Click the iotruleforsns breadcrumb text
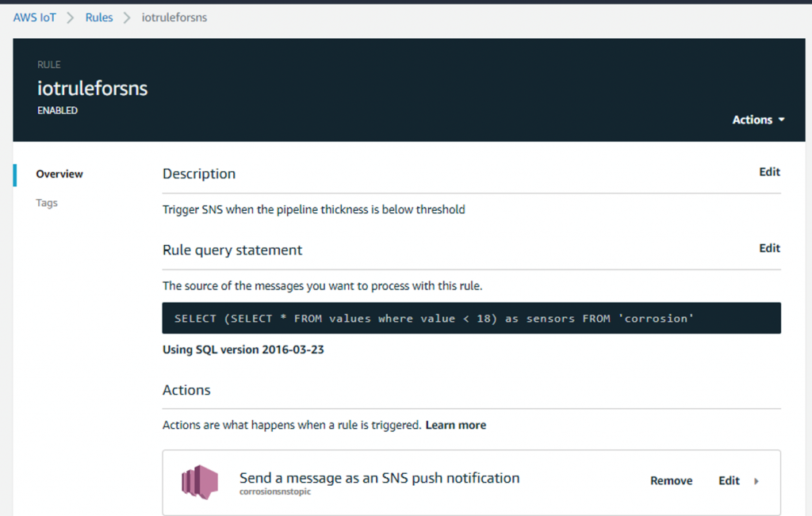 174,17
